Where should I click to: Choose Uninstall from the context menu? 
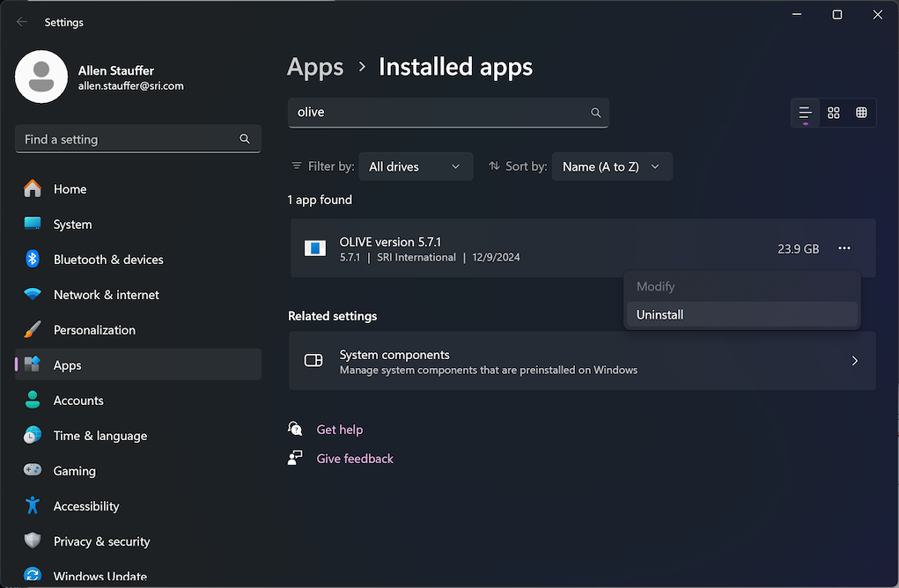coord(660,314)
